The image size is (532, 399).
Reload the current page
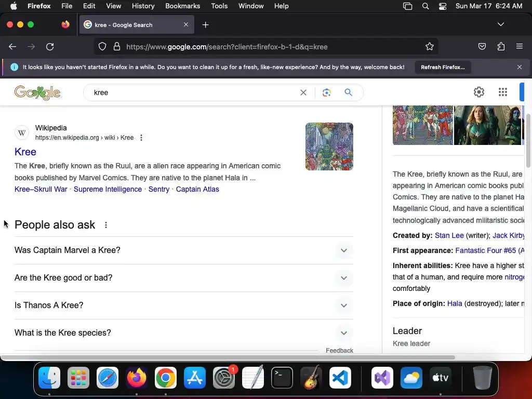50,46
